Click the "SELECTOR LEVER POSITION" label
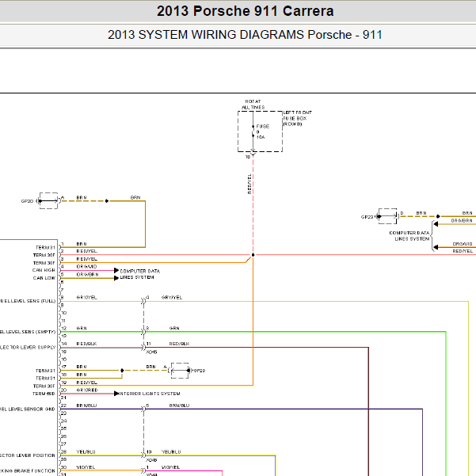476x476 pixels. [x=28, y=455]
